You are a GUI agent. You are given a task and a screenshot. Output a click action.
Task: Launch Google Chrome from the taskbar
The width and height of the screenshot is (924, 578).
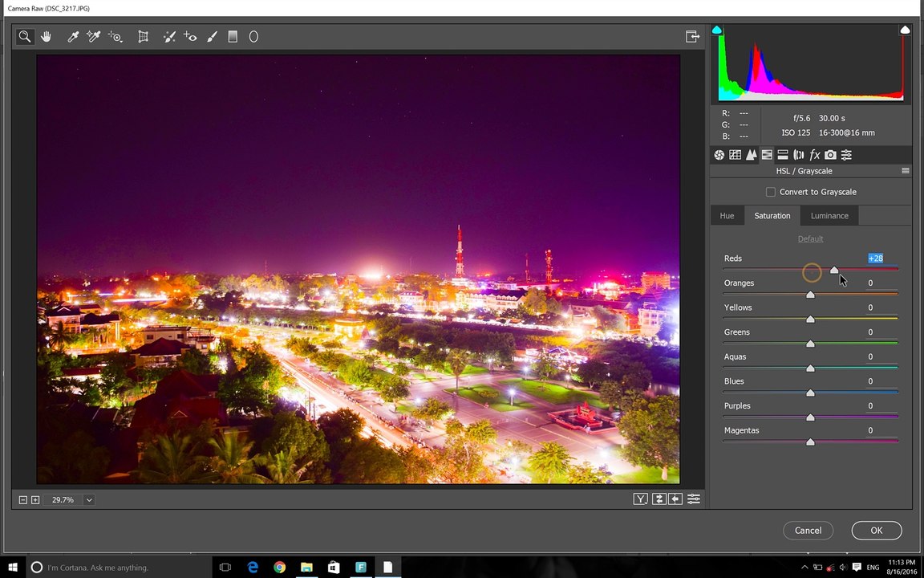pyautogui.click(x=279, y=568)
